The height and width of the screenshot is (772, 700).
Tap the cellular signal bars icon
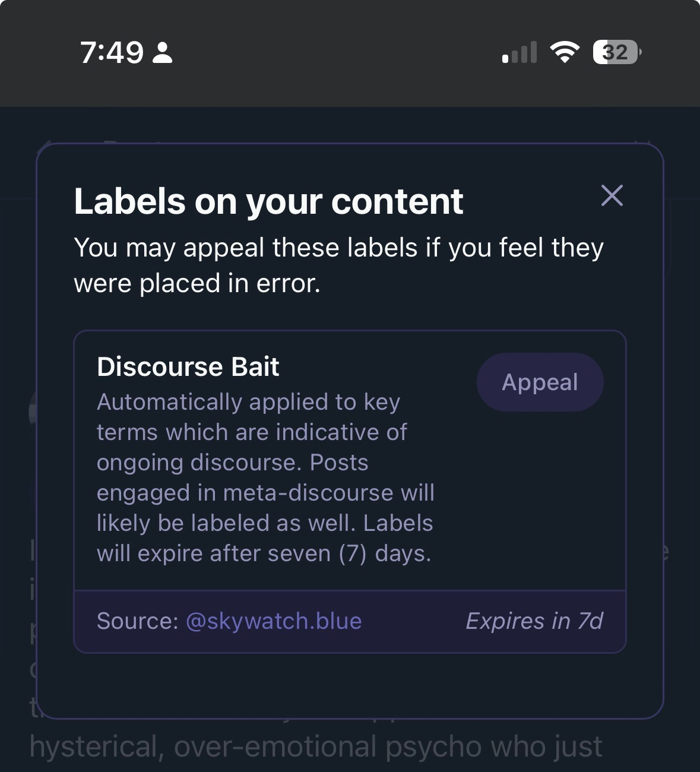point(520,52)
